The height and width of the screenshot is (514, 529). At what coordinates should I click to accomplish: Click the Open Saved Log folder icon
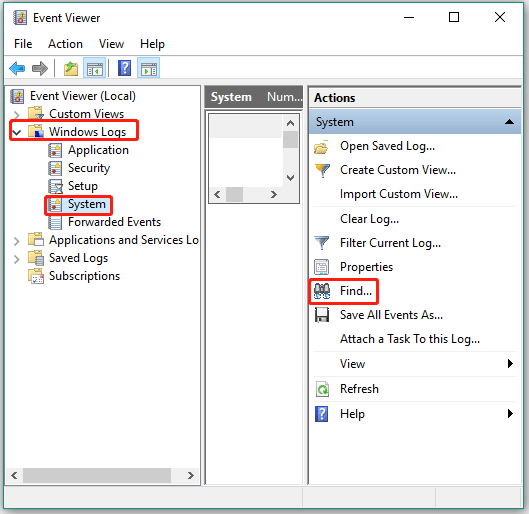click(321, 147)
